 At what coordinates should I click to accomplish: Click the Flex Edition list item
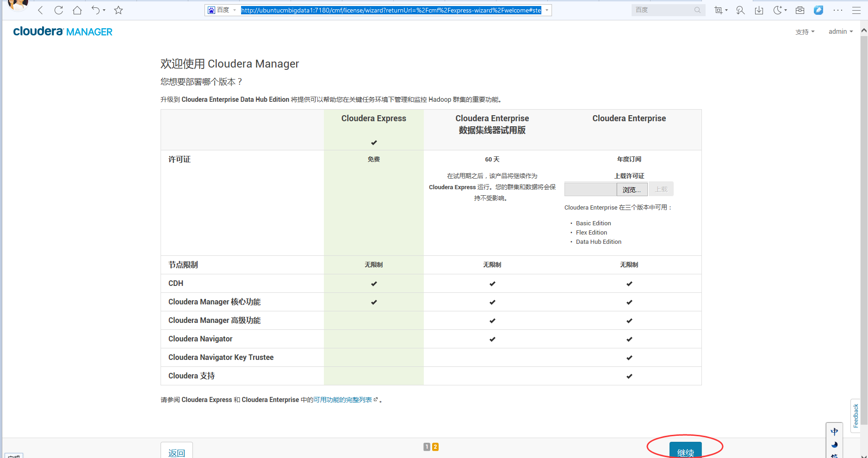coord(592,232)
